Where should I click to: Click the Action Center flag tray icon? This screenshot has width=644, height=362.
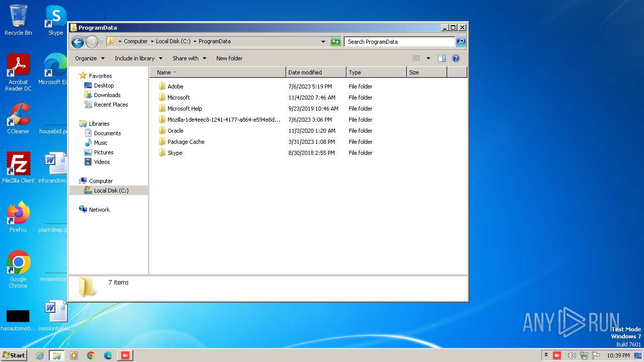pyautogui.click(x=597, y=355)
